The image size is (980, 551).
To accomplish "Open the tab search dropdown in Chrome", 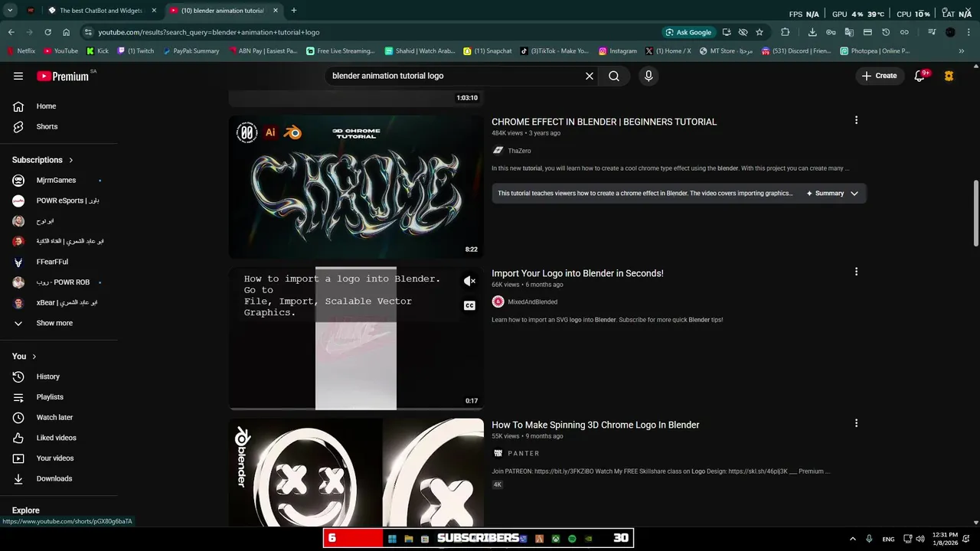I will click(x=10, y=11).
